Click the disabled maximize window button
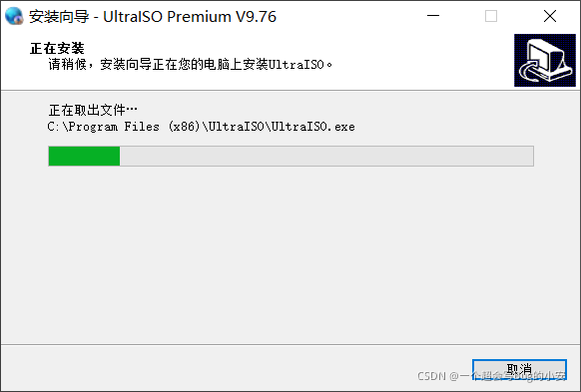 click(491, 16)
